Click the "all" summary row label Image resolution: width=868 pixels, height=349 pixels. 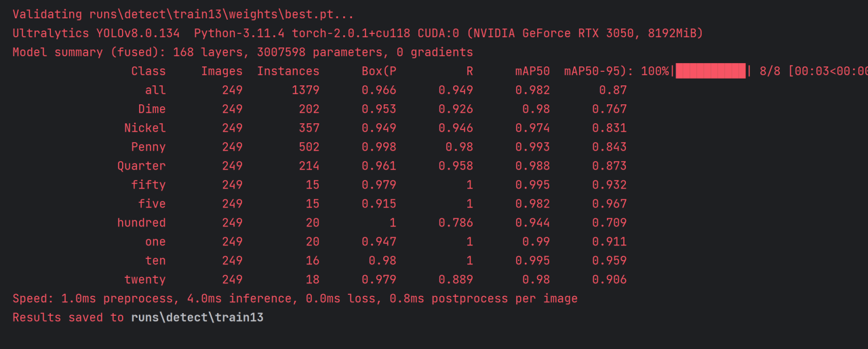pyautogui.click(x=155, y=90)
